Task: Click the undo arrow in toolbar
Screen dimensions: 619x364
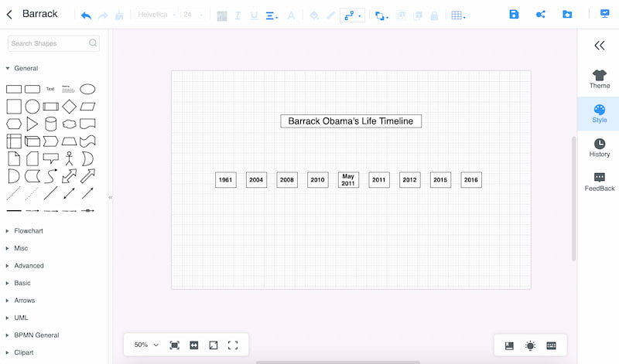Action: coord(86,15)
